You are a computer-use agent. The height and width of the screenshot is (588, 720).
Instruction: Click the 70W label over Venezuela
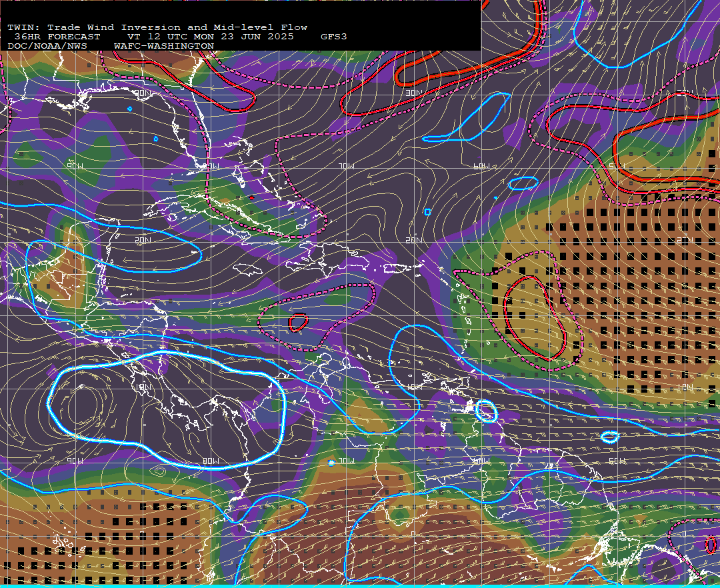[x=347, y=461]
